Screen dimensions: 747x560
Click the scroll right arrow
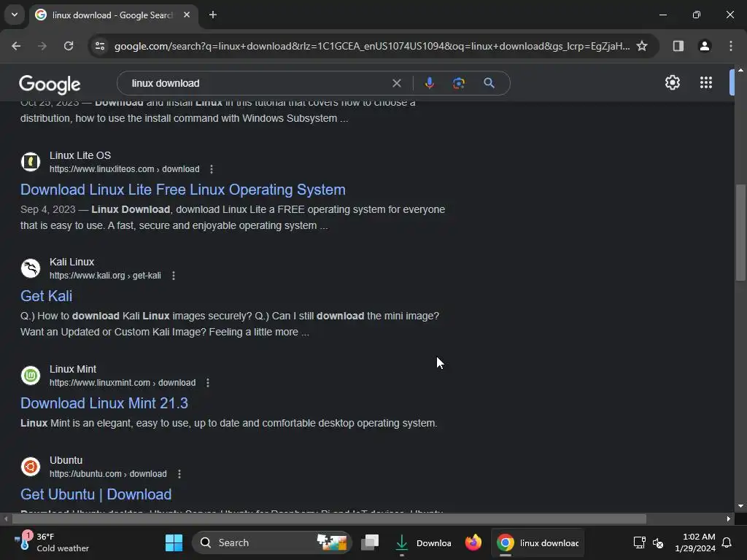[729, 518]
